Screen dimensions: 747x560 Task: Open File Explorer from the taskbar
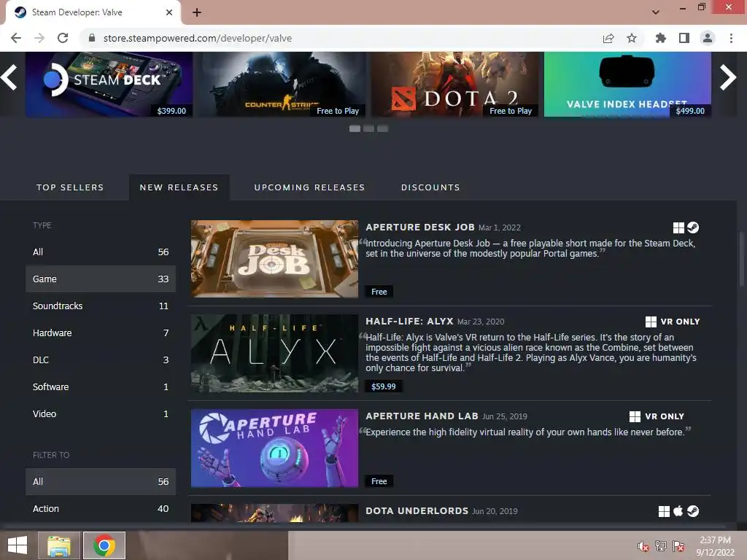pos(59,545)
